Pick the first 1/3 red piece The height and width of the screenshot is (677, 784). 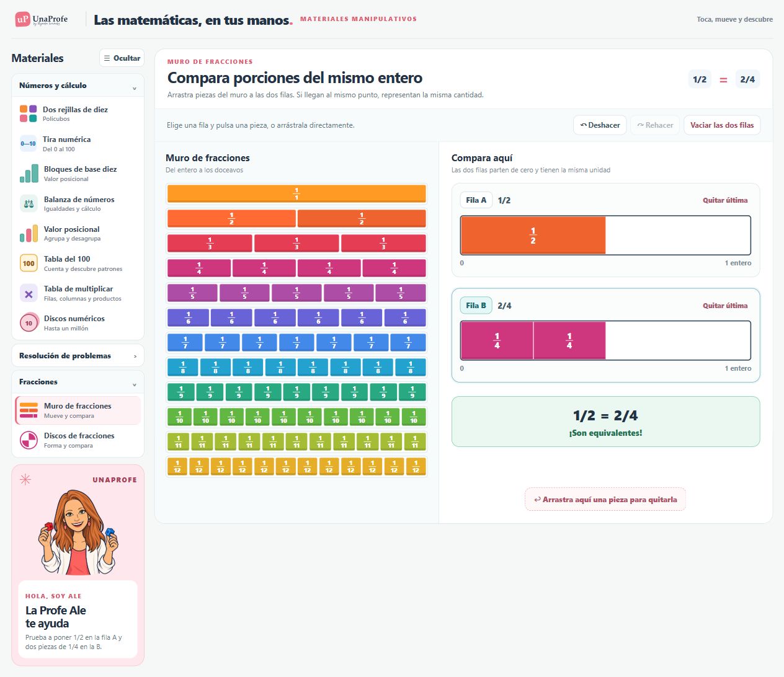210,243
